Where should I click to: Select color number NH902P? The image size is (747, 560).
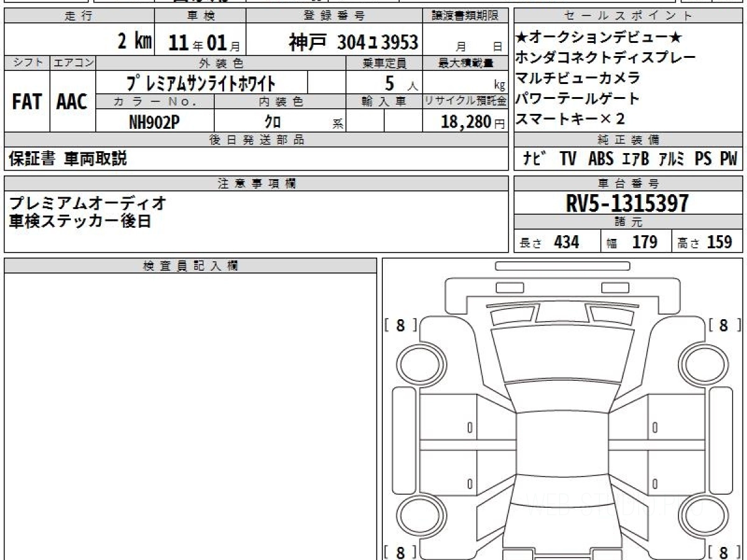pos(154,122)
